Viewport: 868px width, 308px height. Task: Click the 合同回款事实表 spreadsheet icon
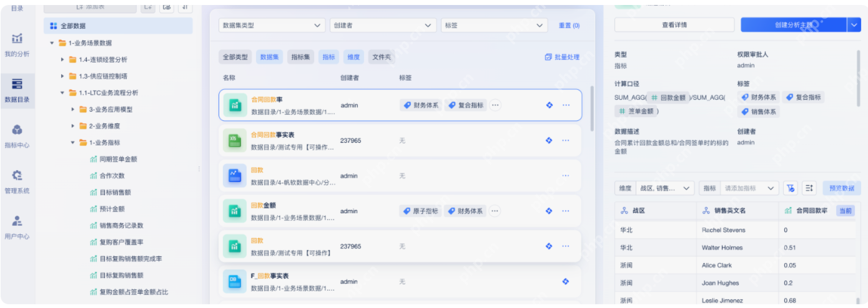tap(235, 140)
